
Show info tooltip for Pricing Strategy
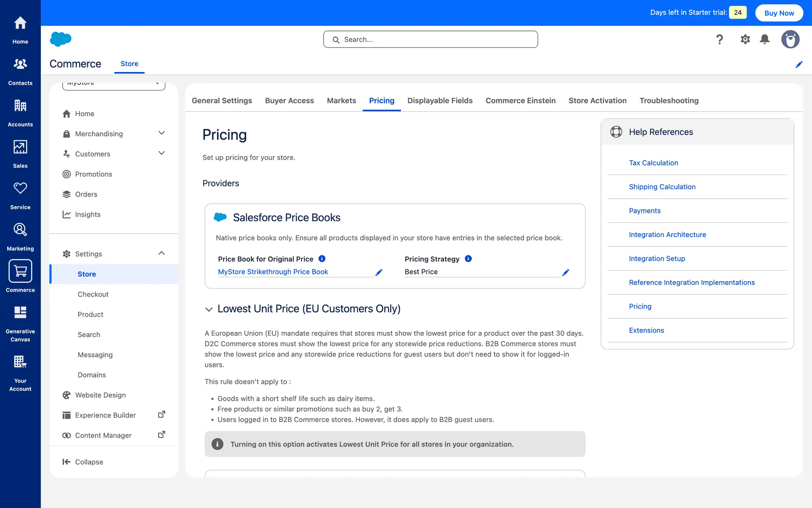tap(468, 259)
